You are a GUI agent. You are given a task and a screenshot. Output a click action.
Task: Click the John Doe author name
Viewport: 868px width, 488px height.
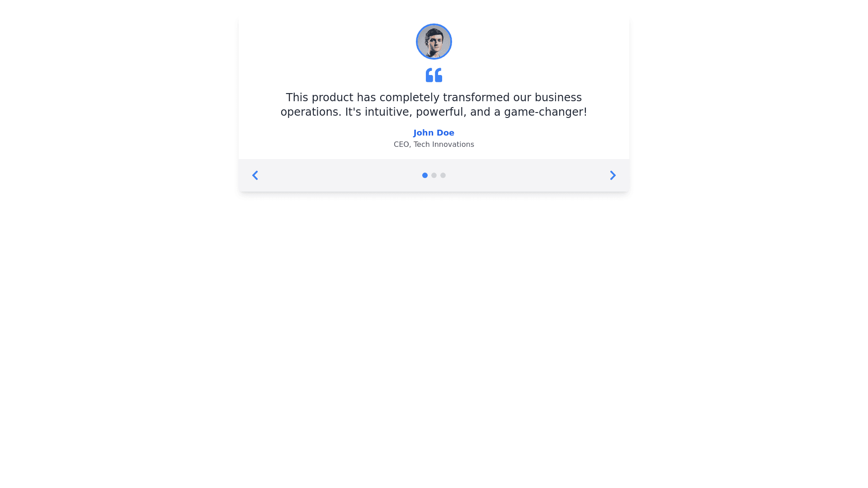click(434, 133)
